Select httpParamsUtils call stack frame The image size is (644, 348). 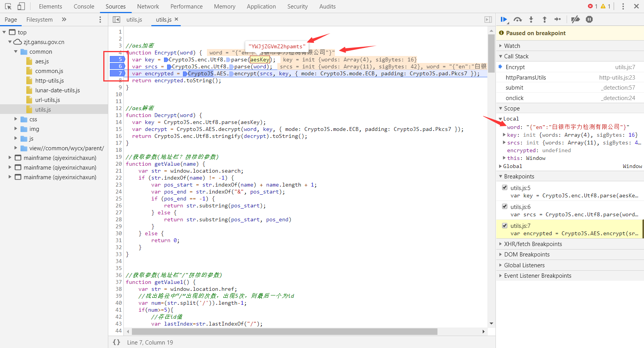(526, 78)
